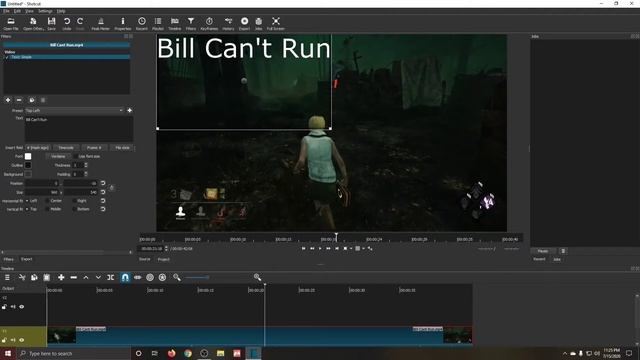Open the Recent files panel
The width and height of the screenshot is (640, 360).
[142, 24]
